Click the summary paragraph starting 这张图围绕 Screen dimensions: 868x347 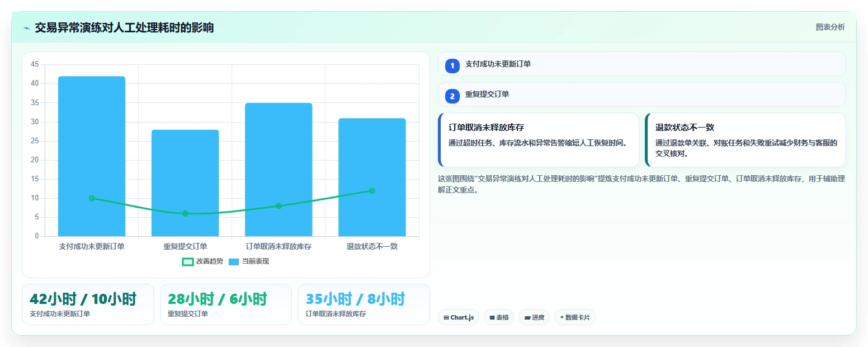pos(641,184)
